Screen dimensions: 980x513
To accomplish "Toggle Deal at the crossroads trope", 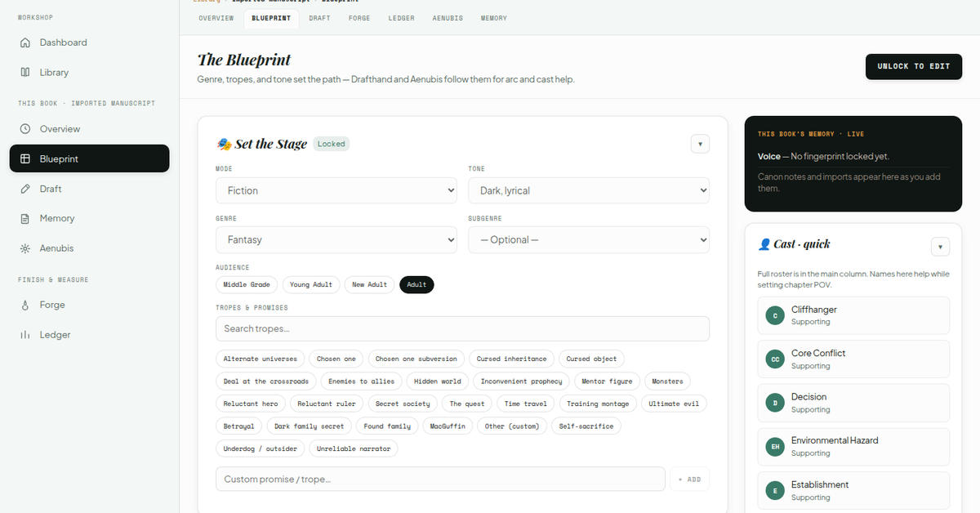I will 266,381.
